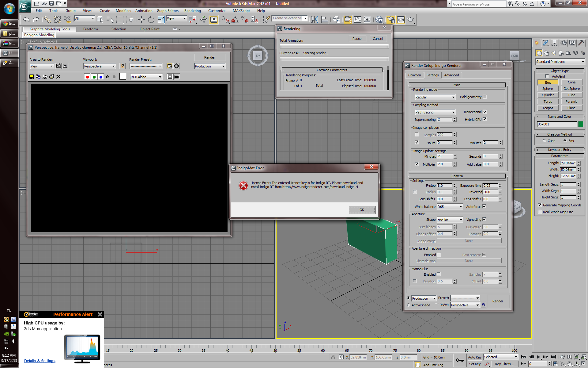This screenshot has width=588, height=368.
Task: Open the Rendering mode Regular dropdown
Action: pyautogui.click(x=435, y=97)
